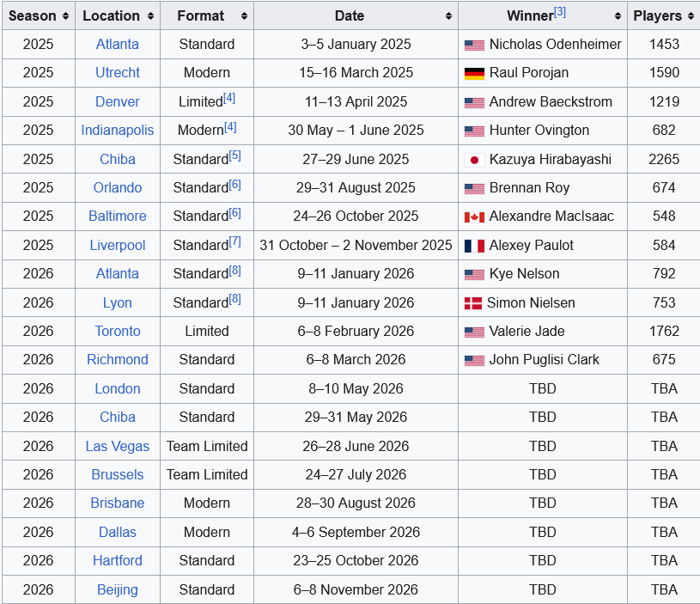700x604 pixels.
Task: Open footnote [3] beside the Winner header
Action: pyautogui.click(x=560, y=13)
